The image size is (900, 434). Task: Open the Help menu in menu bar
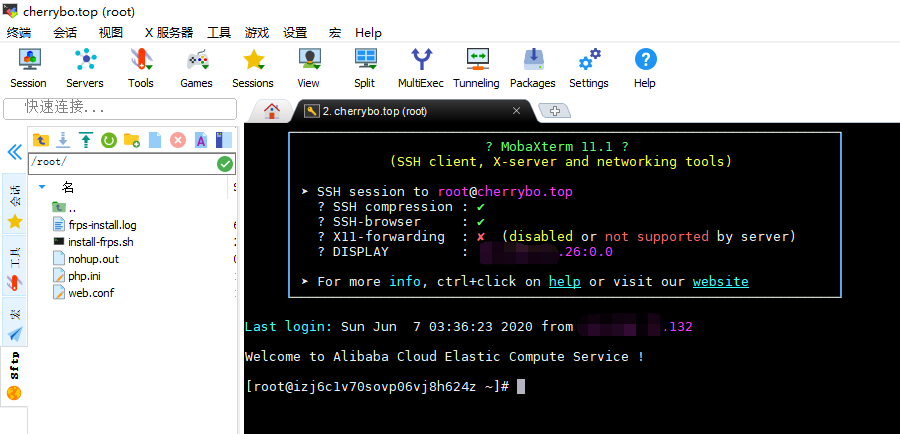[368, 33]
